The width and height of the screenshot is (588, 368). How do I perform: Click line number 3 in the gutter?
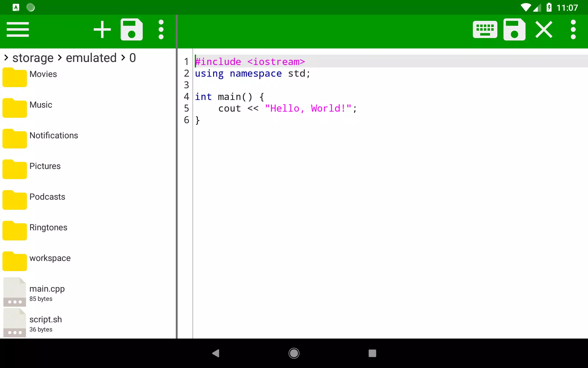186,85
